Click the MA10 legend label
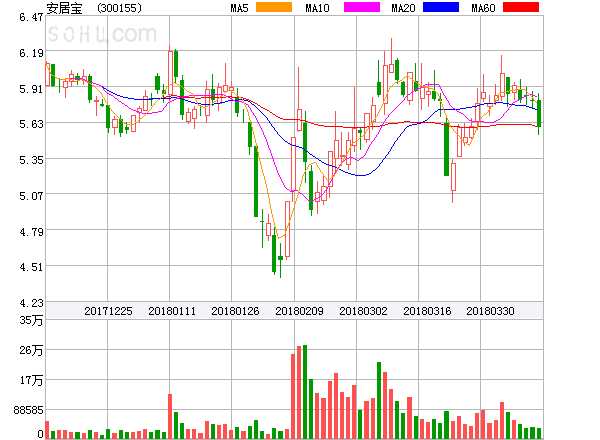Screen dimensions: 600x440 click(317, 8)
